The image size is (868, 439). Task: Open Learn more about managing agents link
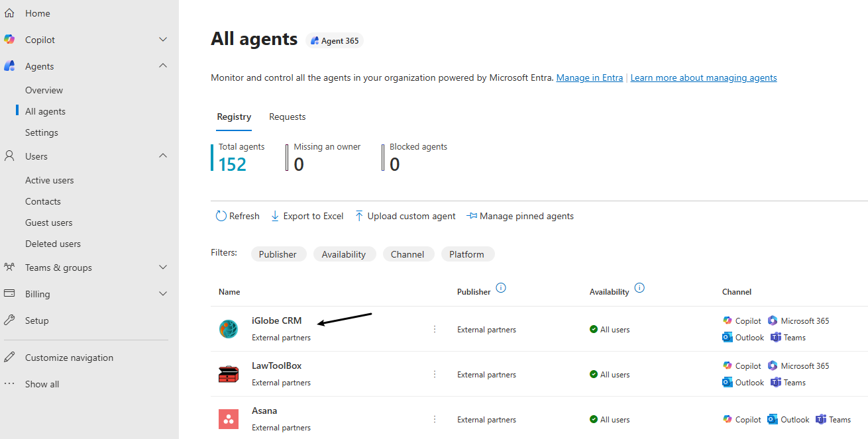coord(704,77)
